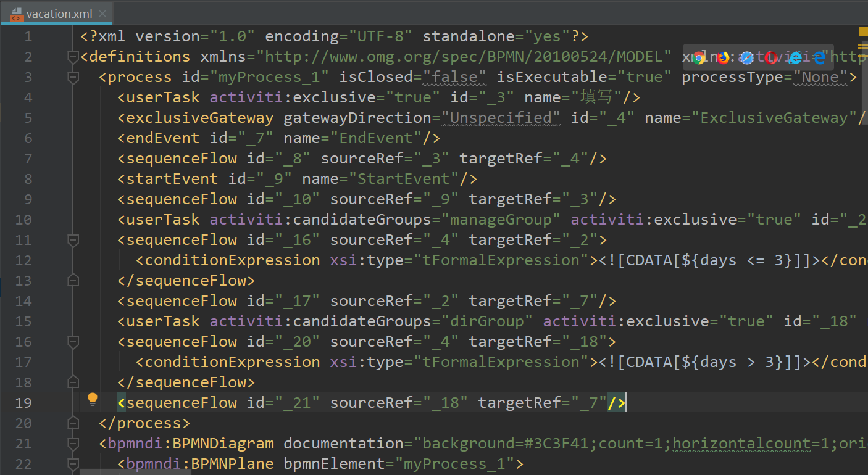Collapse sequenceFlow _20 on line 16
Viewport: 868px width, 475px height.
pos(73,342)
